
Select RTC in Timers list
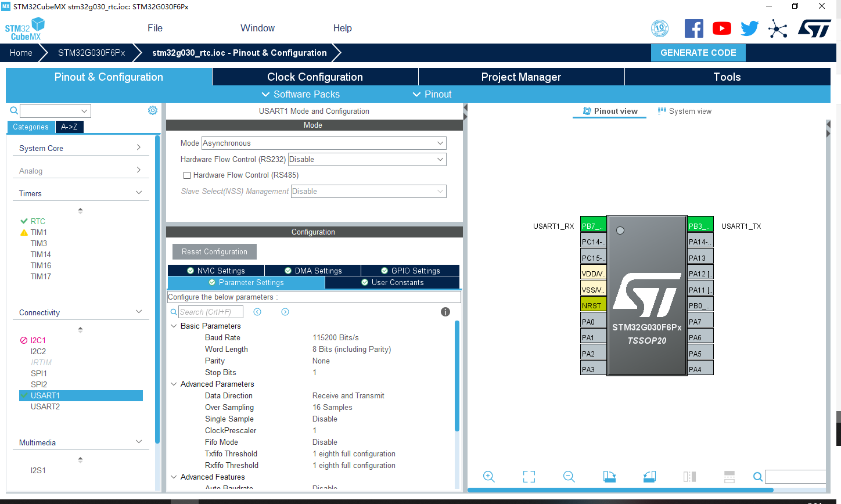pos(38,221)
